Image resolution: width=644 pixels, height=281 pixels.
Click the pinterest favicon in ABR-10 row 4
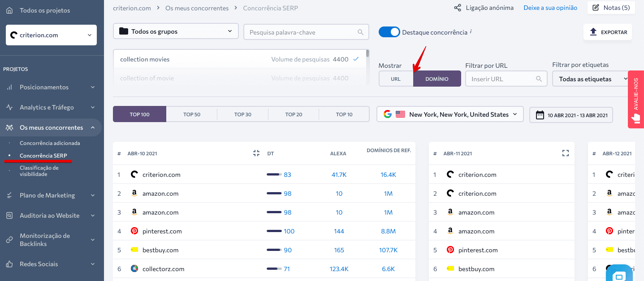[134, 231]
